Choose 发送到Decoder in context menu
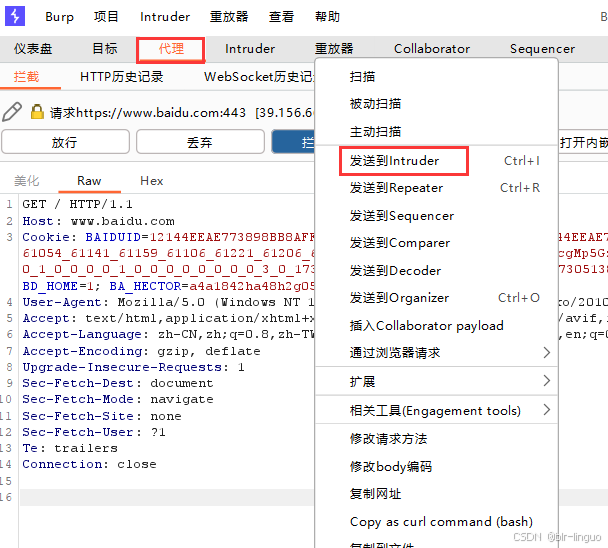 tap(436, 270)
